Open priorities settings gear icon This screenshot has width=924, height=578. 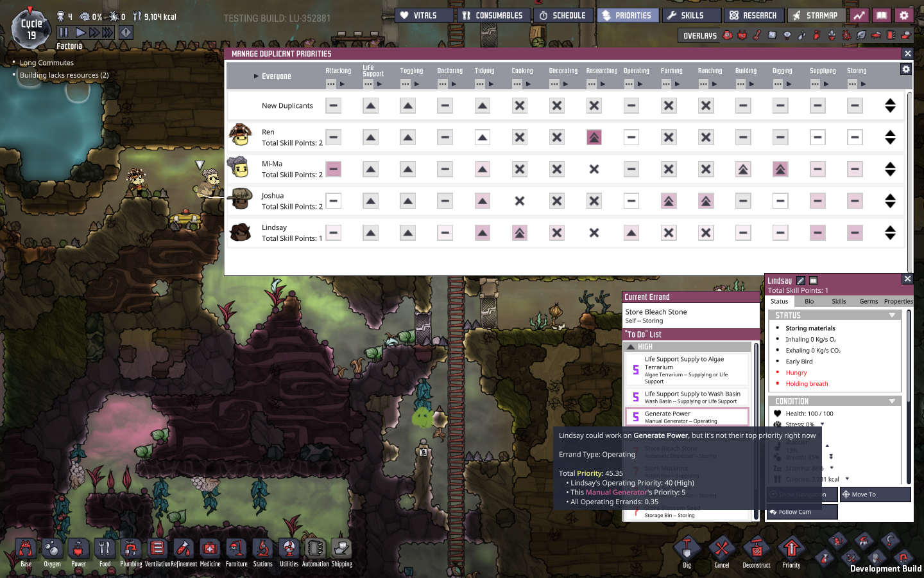point(905,69)
